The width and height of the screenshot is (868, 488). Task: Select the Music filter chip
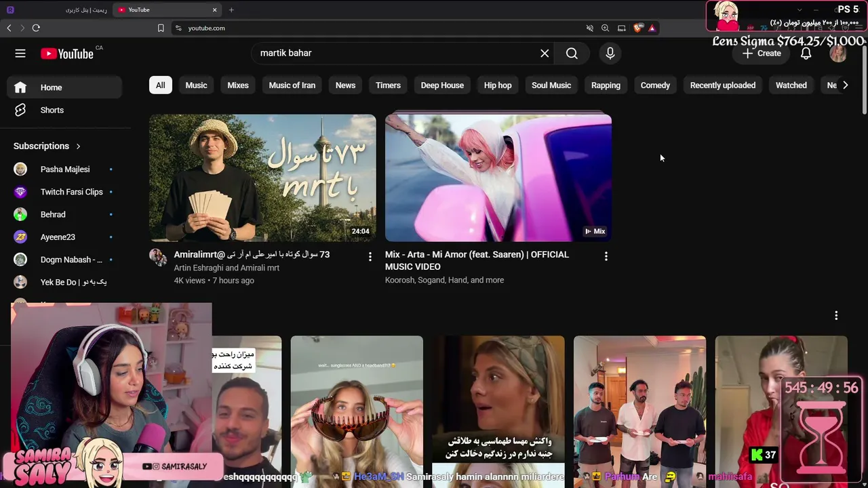click(x=196, y=85)
